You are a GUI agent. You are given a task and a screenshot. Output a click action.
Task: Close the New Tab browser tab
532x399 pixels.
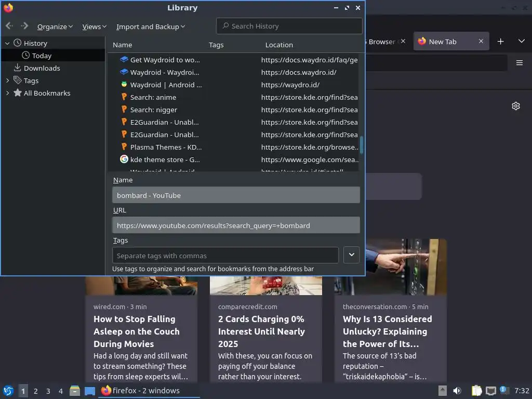coord(481,41)
